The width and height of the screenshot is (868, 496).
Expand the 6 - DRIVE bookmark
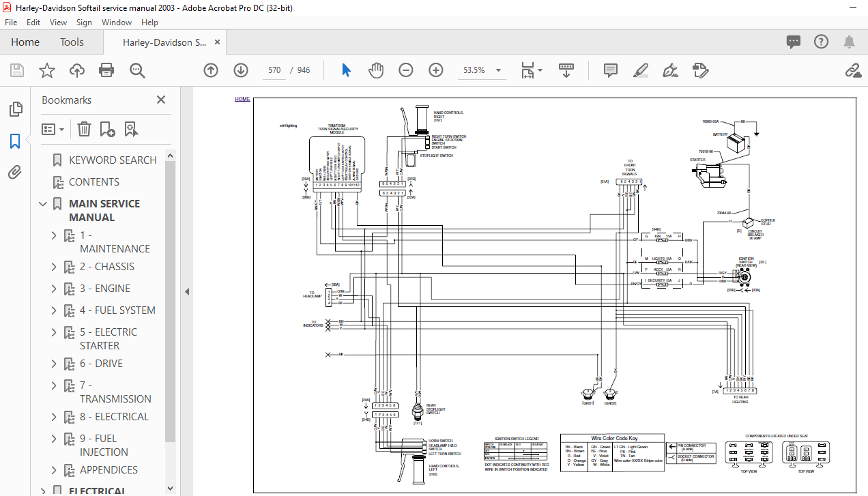tap(54, 364)
